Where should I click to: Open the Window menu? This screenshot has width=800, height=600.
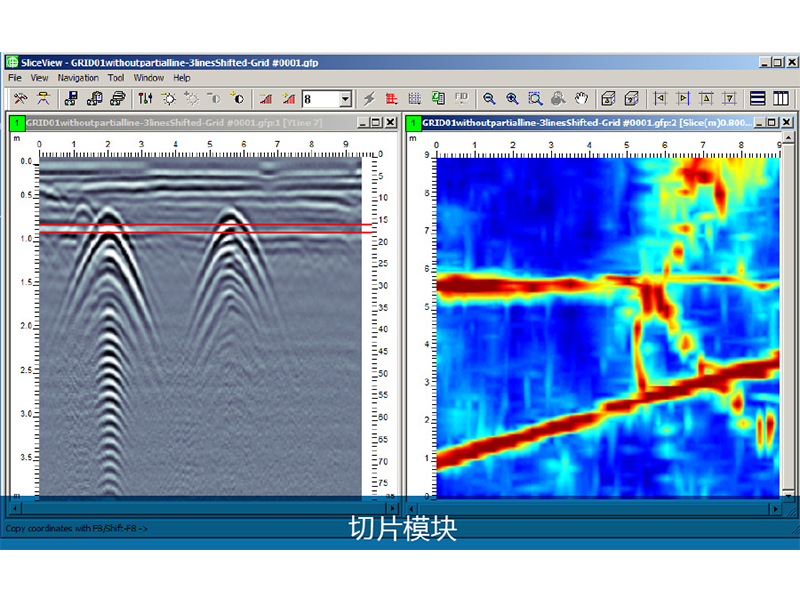pos(149,78)
